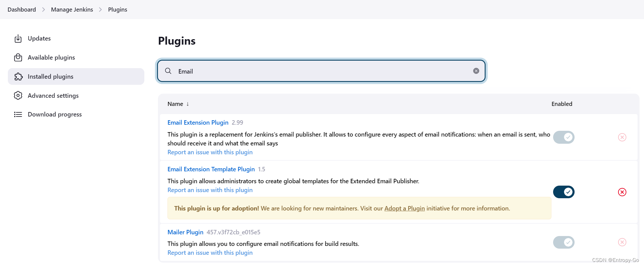Open Email Extension Template Plugin link
This screenshot has width=644, height=266.
coord(211,169)
